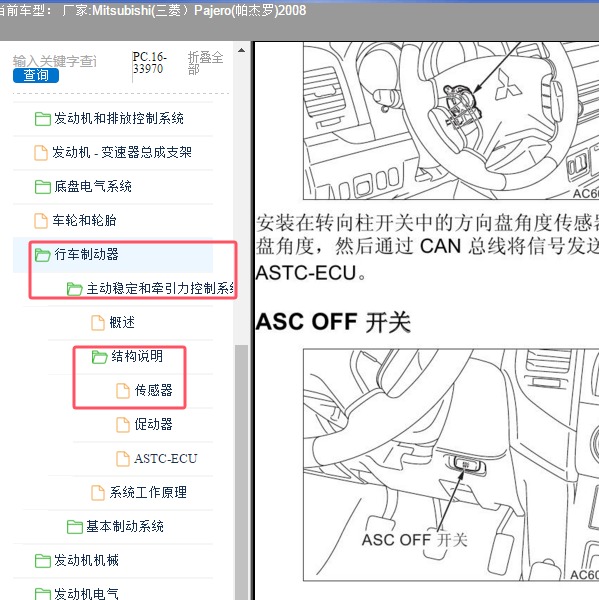Viewport: 599px width, 600px height.
Task: Click the PC.16-33970 label
Action: [150, 63]
